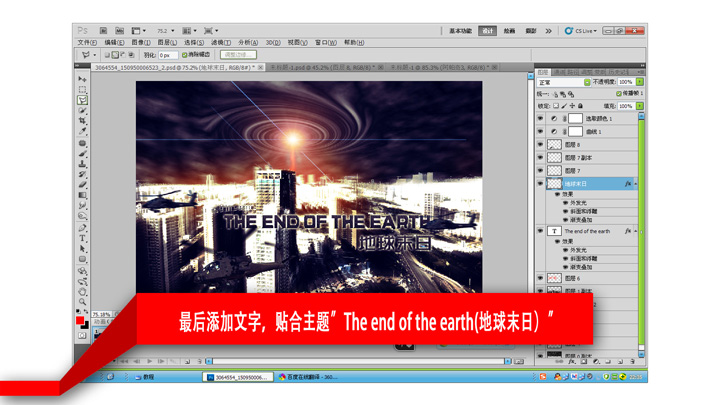Launch Mini Bridge from application bar
Image resolution: width=720 pixels, height=405 pixels.
119,31
